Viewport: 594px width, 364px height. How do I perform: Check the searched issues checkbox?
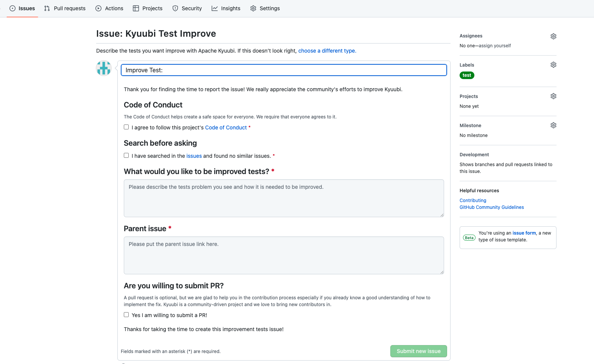126,156
